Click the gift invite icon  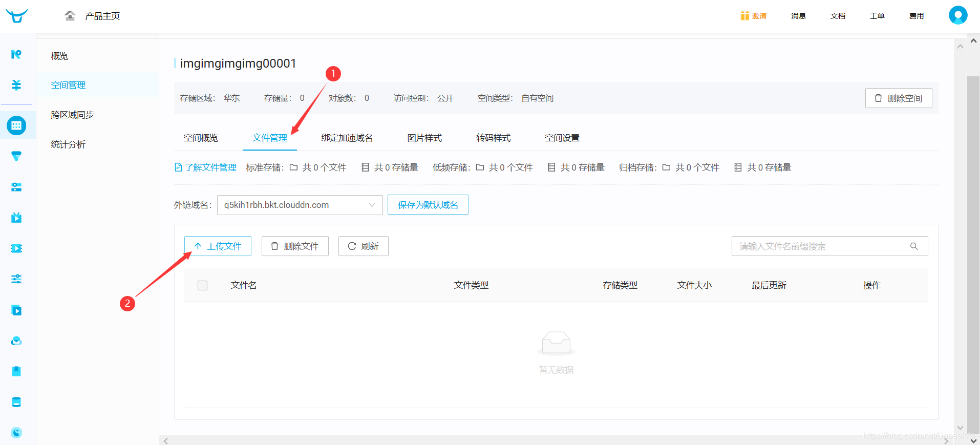744,16
